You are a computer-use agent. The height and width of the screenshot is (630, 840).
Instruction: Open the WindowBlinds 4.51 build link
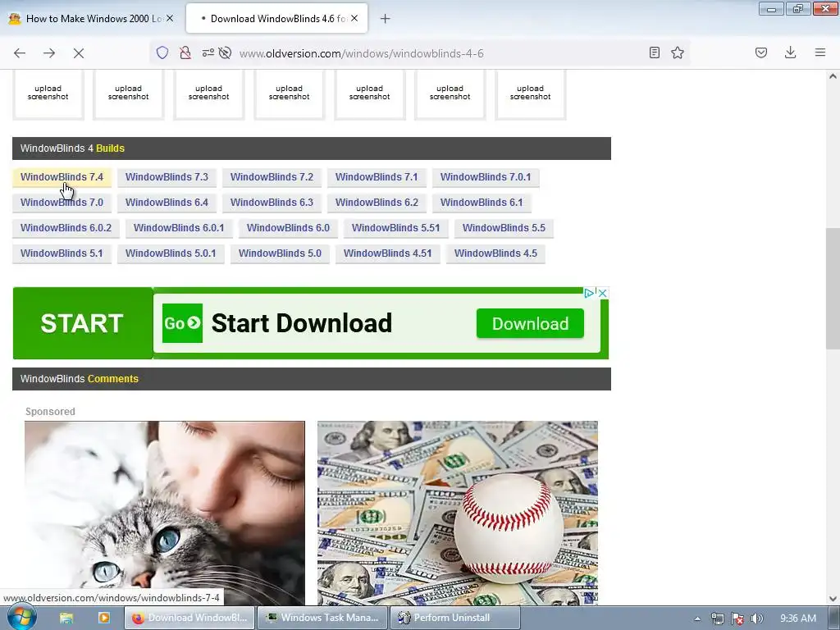(x=388, y=253)
